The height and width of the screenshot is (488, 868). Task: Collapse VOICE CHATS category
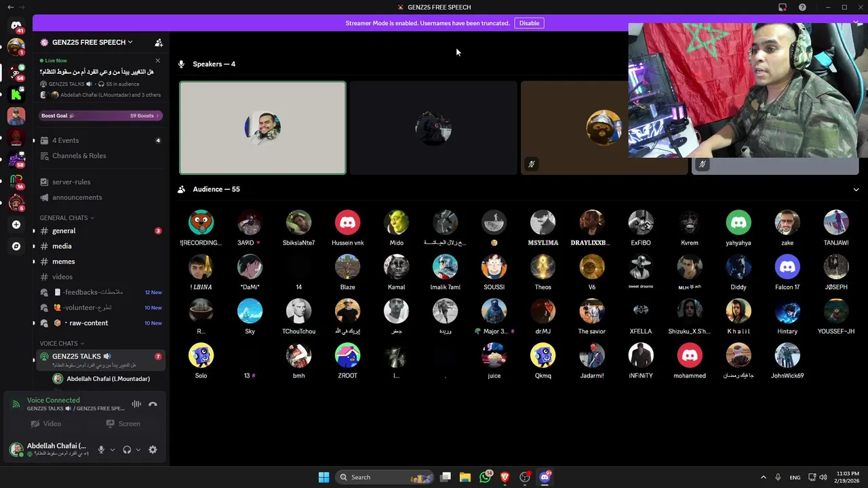[x=62, y=344]
